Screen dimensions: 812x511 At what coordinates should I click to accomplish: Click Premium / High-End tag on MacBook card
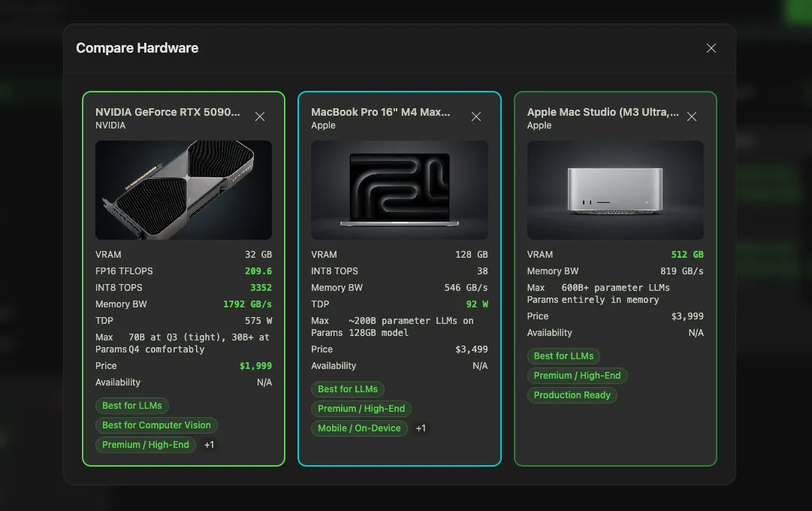361,408
